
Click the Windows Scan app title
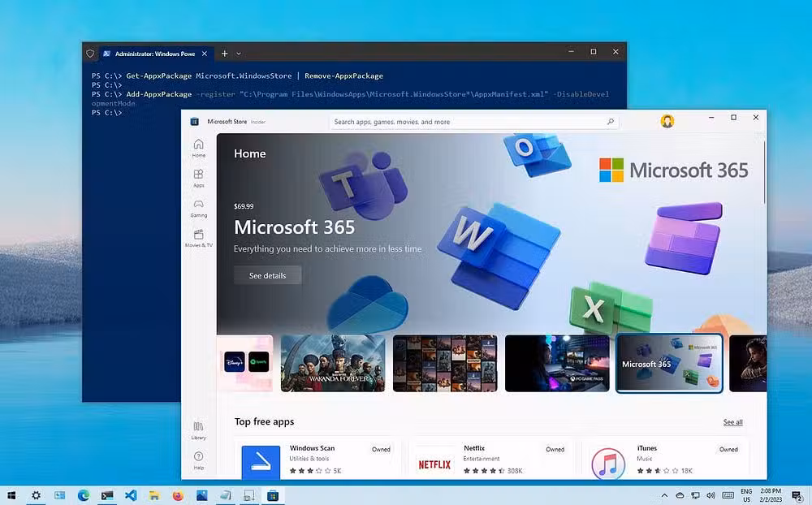pyautogui.click(x=312, y=448)
